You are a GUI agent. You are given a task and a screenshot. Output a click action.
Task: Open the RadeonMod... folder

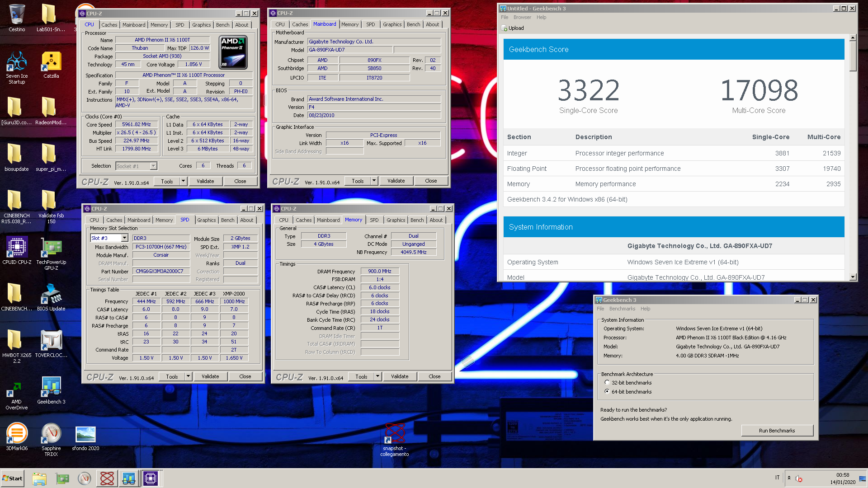point(51,111)
